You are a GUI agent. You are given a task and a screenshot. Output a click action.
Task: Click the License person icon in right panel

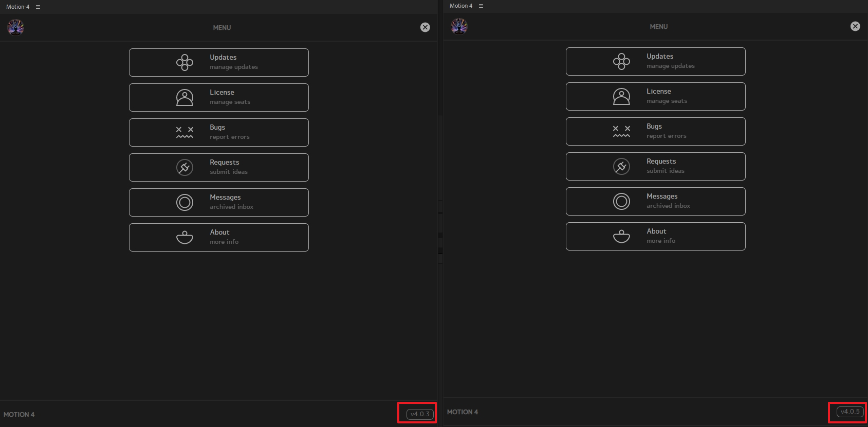pyautogui.click(x=621, y=96)
